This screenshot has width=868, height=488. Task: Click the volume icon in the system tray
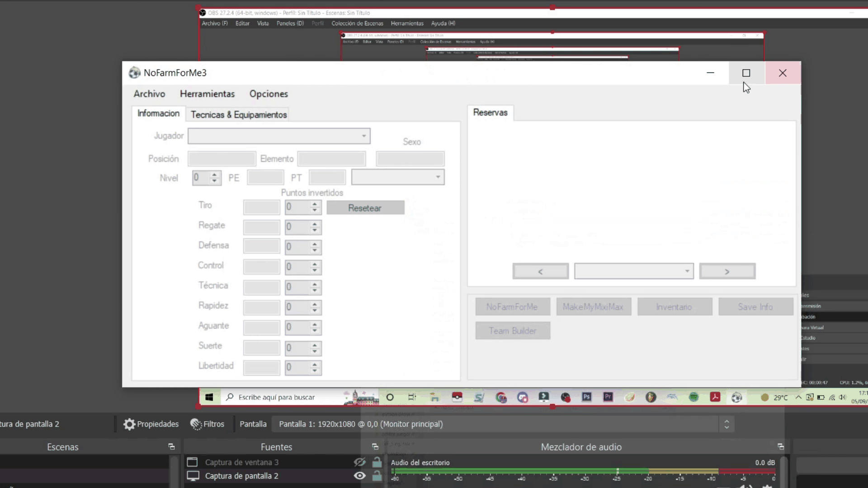click(842, 397)
